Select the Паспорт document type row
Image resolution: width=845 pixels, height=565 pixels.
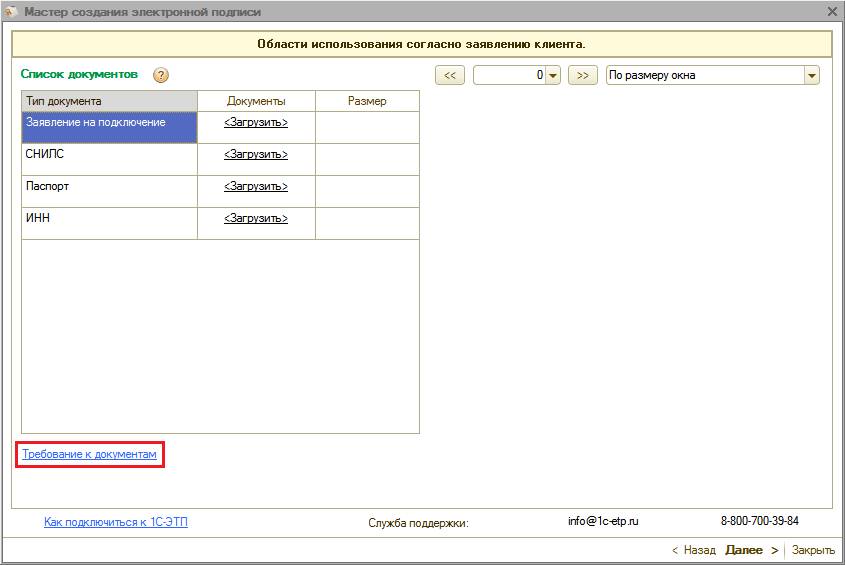pyautogui.click(x=109, y=191)
